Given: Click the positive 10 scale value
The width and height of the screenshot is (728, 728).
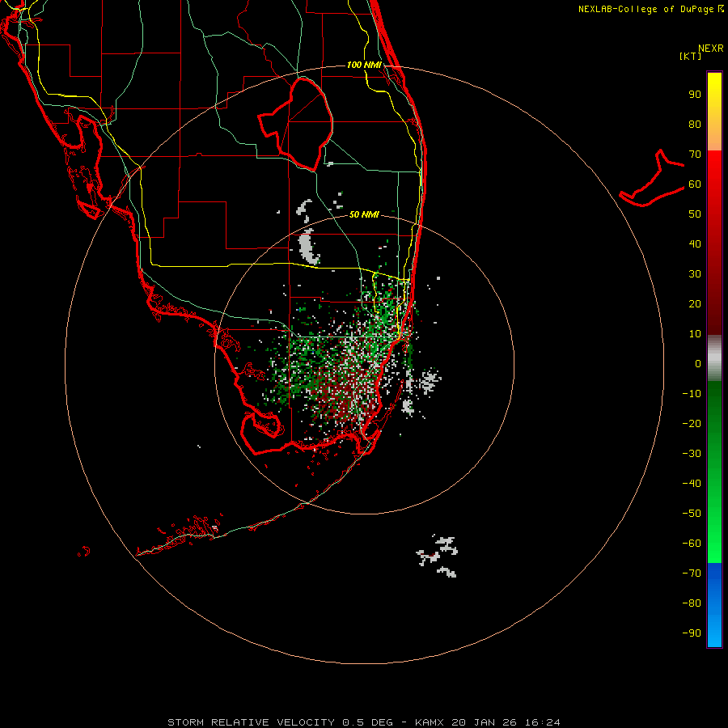Looking at the screenshot, I should point(695,334).
